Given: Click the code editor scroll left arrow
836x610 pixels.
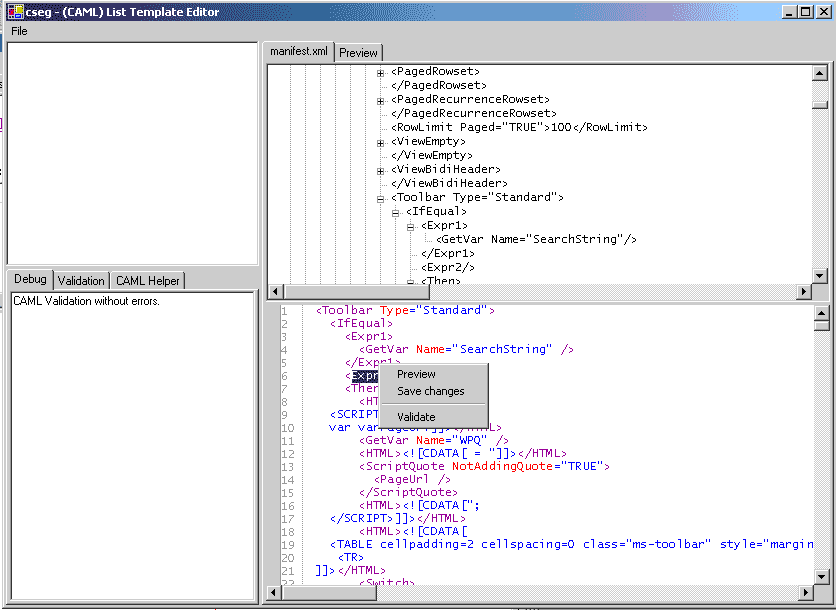Looking at the screenshot, I should click(274, 592).
